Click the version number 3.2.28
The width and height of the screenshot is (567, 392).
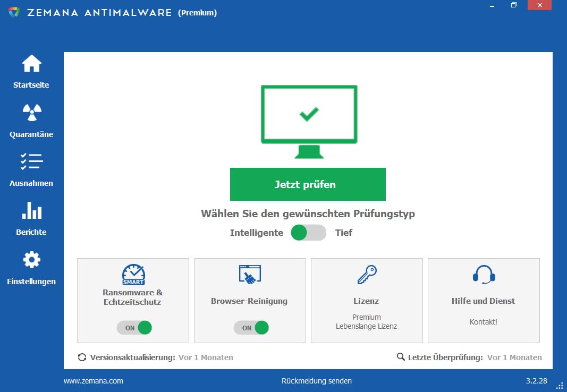tap(537, 381)
